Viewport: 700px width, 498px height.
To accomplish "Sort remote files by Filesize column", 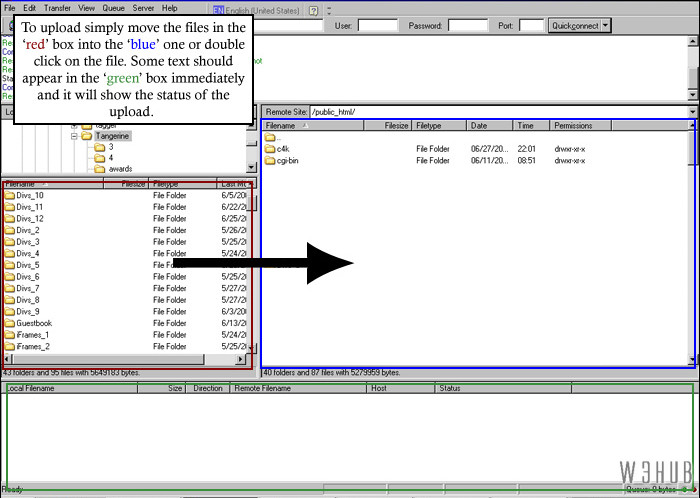I will (388, 126).
